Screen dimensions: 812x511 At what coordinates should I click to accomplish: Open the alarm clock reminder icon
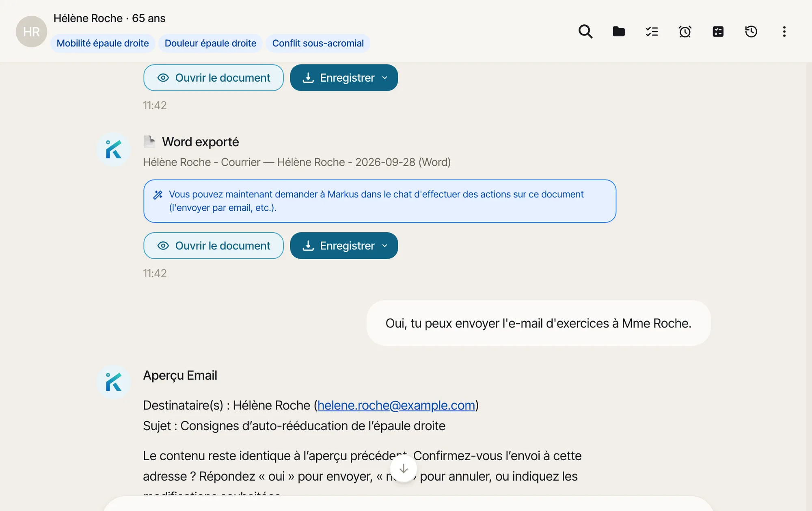coord(685,32)
